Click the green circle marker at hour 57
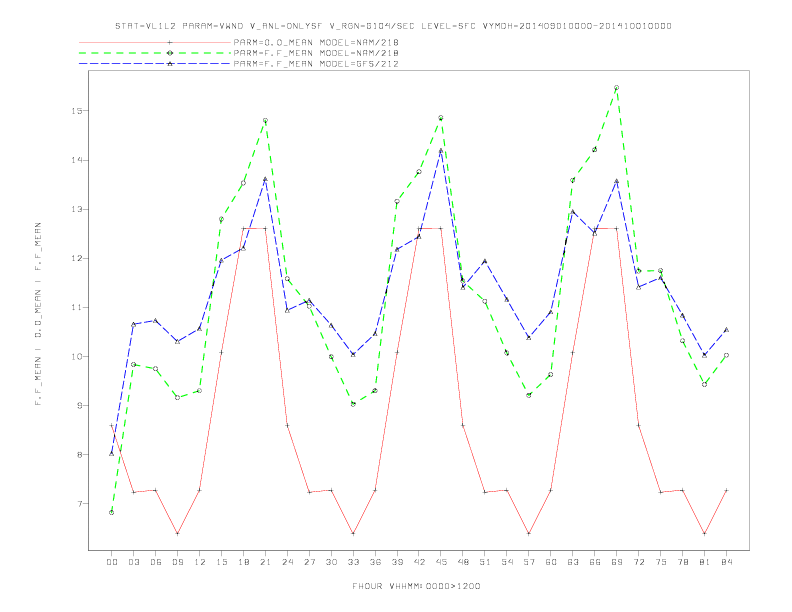792x612 pixels. tap(529, 395)
